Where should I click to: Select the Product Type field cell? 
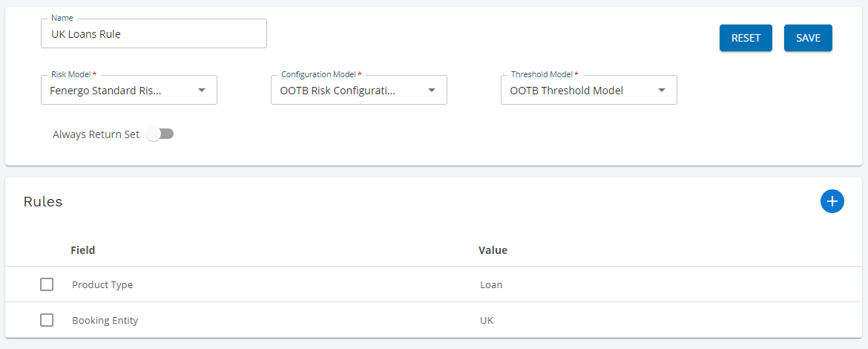(x=102, y=284)
